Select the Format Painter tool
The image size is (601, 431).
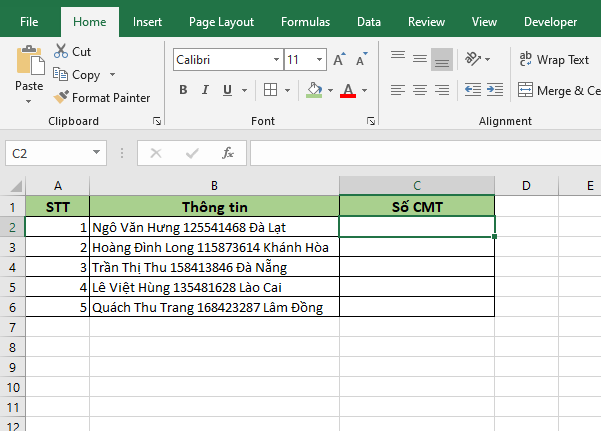click(x=102, y=98)
